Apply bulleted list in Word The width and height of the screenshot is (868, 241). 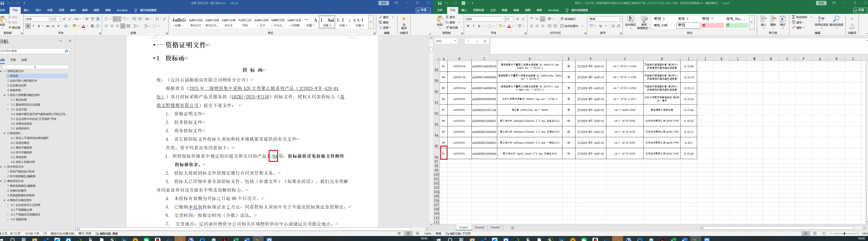pyautogui.click(x=106, y=19)
